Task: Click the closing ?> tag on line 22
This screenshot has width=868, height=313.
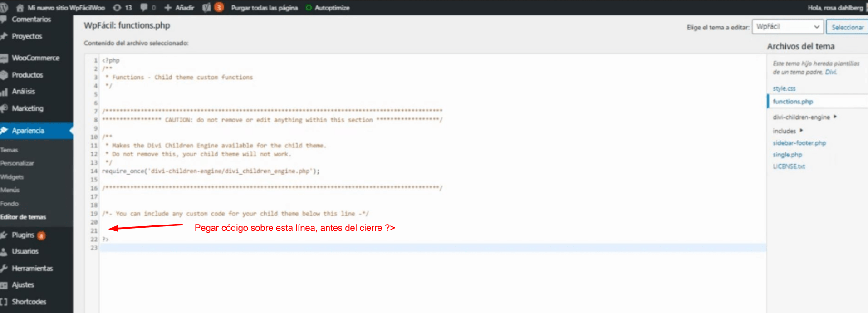Action: [105, 239]
